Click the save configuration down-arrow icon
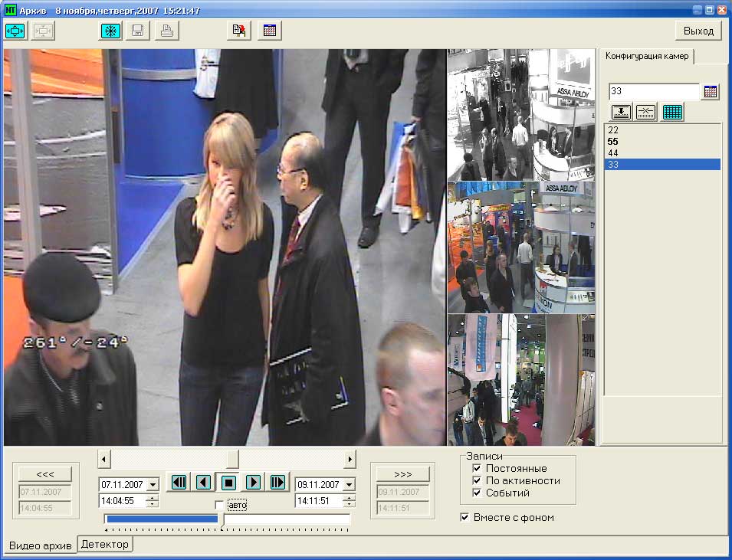 [x=621, y=112]
